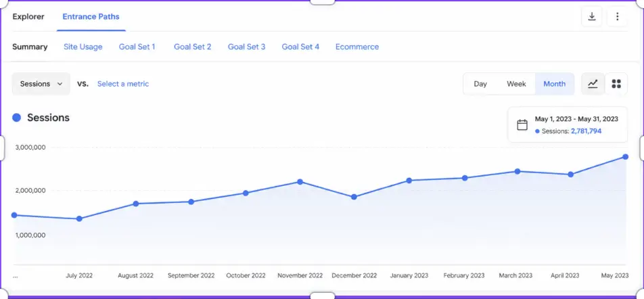Open the Goal Set 4 tab
644x299 pixels.
point(300,47)
